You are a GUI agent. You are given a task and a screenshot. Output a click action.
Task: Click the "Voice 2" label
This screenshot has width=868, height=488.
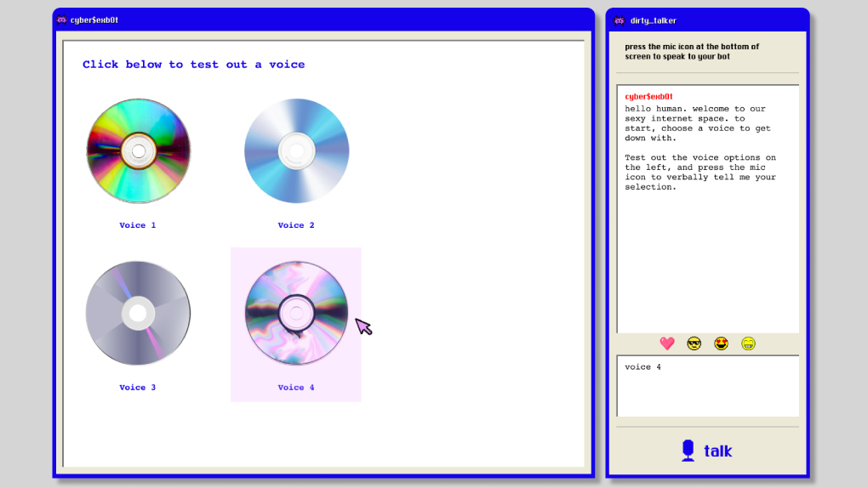(x=296, y=225)
